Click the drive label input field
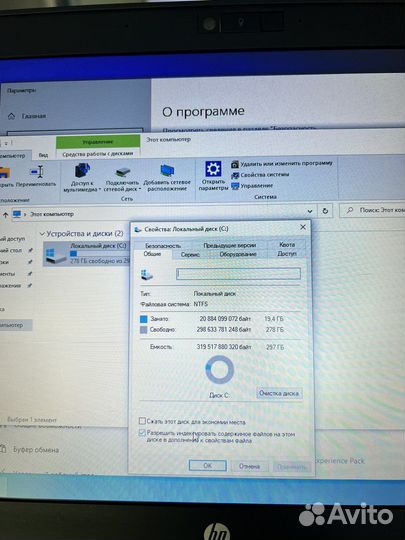Image resolution: width=405 pixels, height=540 pixels. pyautogui.click(x=238, y=274)
